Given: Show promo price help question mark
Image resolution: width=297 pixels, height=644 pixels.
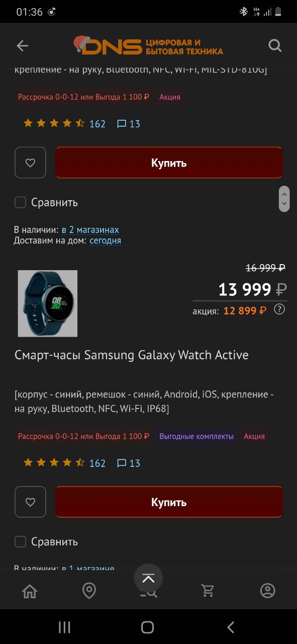Looking at the screenshot, I should [279, 309].
